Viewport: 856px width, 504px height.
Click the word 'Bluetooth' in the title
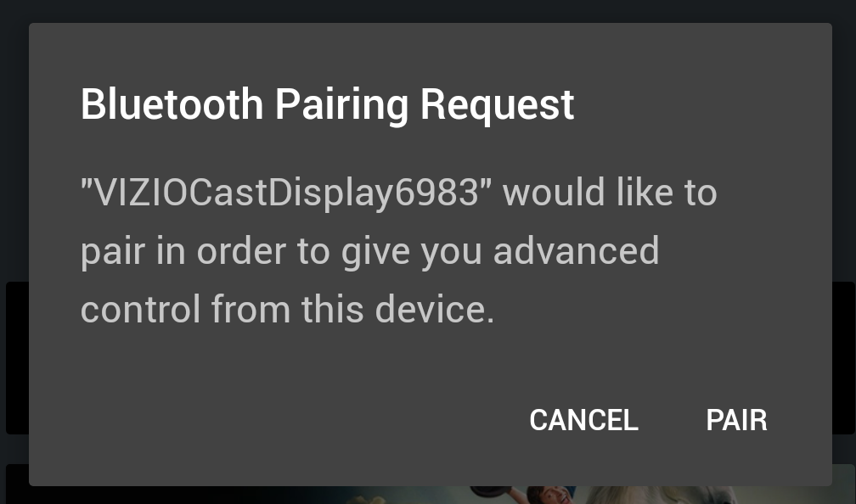pos(172,104)
